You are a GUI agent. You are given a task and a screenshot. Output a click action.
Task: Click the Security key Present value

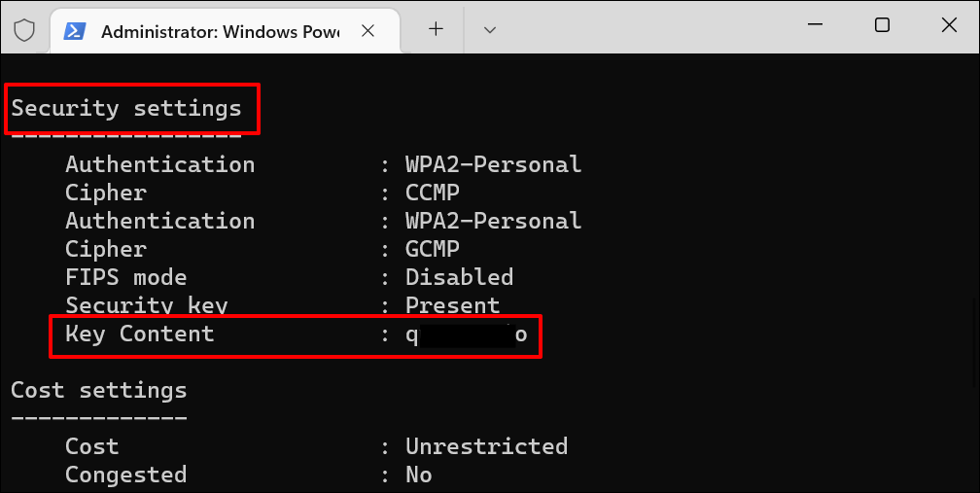[x=452, y=305]
